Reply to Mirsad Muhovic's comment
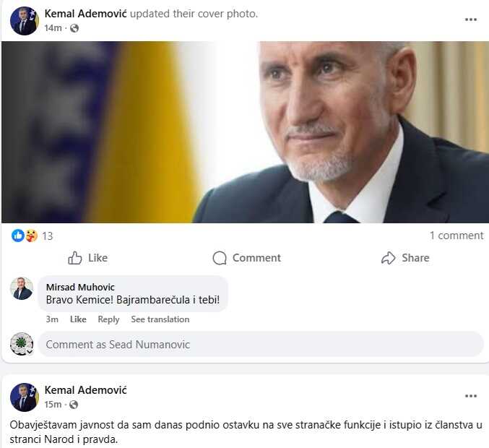Screen dimensions: 489x448 click(108, 319)
